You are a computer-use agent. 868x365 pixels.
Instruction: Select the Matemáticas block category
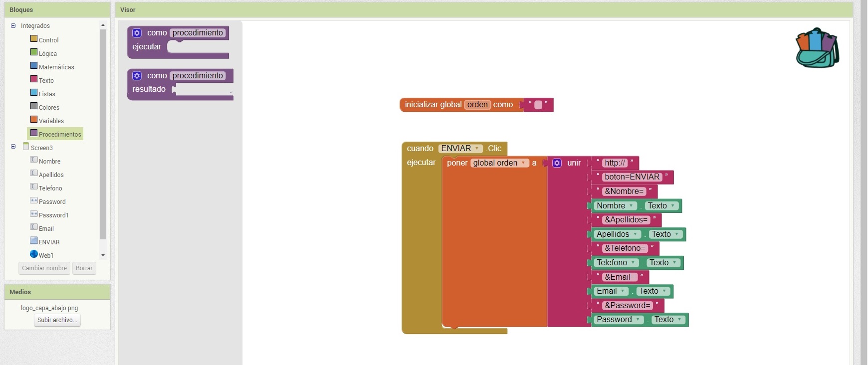click(56, 67)
